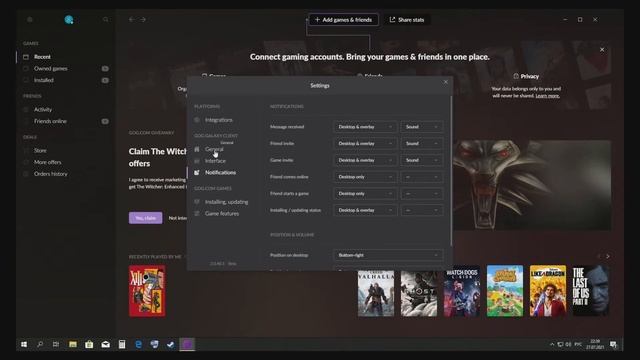Click the games carousel next arrow
Viewport: 640px width, 360px height.
point(608,256)
